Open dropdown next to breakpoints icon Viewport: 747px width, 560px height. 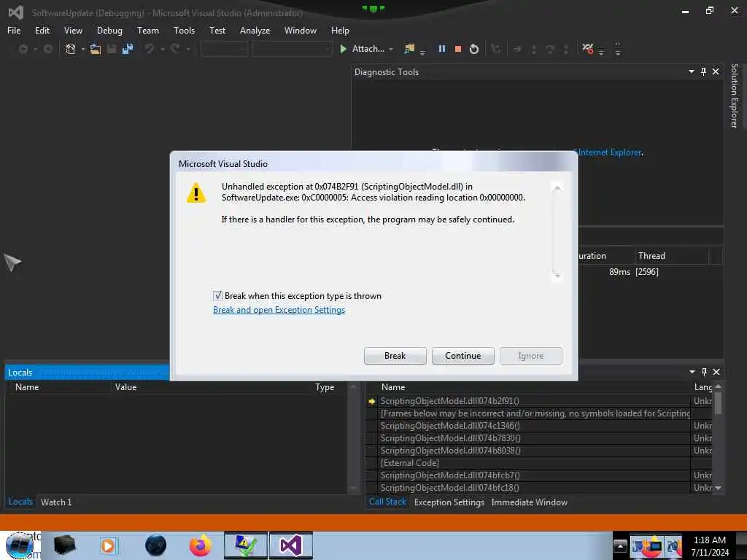601,52
